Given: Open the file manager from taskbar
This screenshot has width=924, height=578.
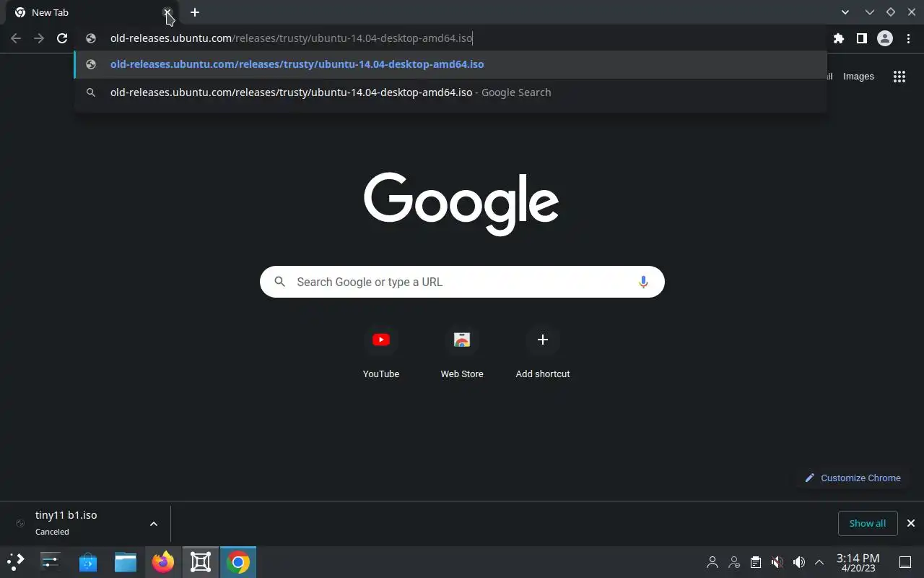Looking at the screenshot, I should click(x=126, y=562).
